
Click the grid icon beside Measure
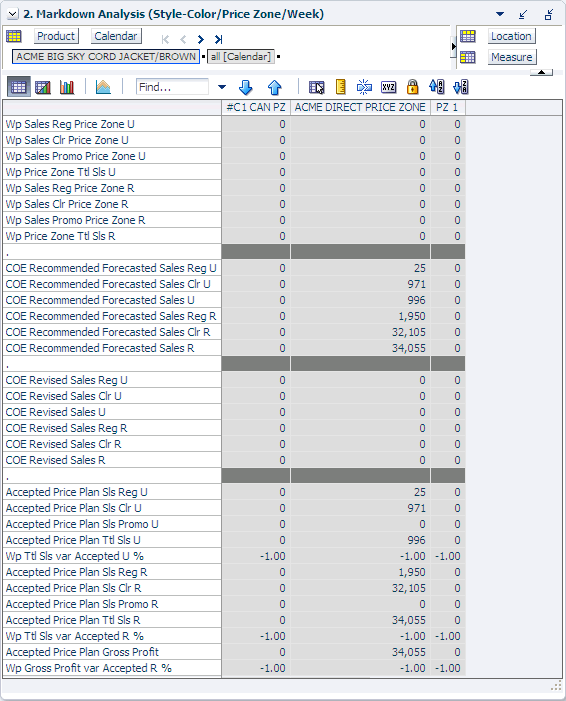point(468,57)
